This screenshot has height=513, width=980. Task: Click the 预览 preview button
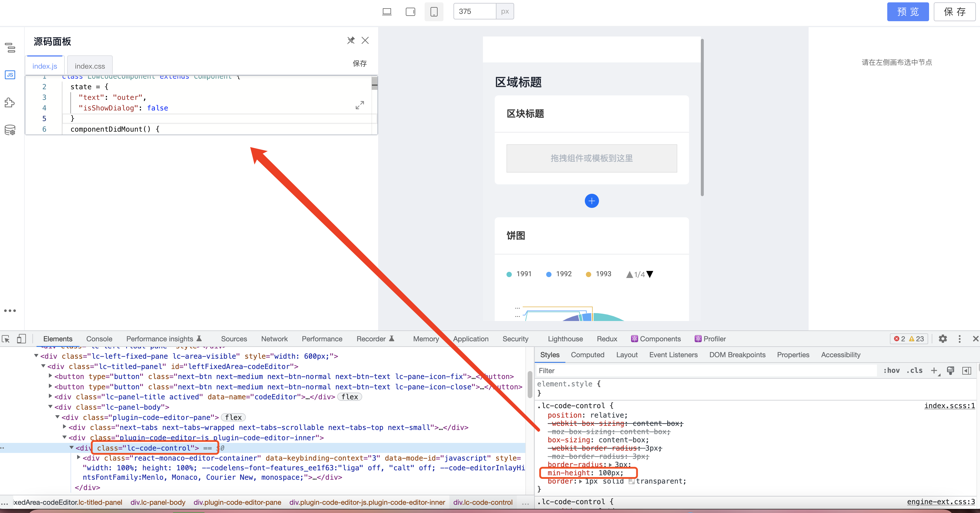click(908, 12)
